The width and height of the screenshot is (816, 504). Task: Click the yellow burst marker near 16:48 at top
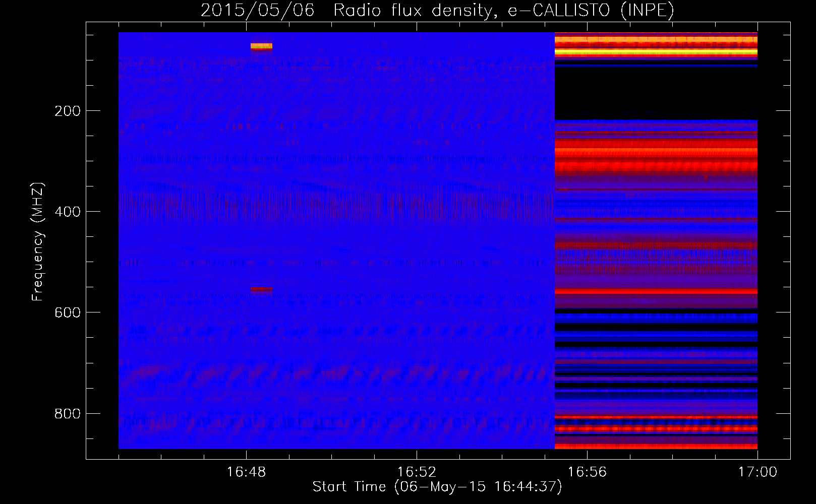coord(261,46)
